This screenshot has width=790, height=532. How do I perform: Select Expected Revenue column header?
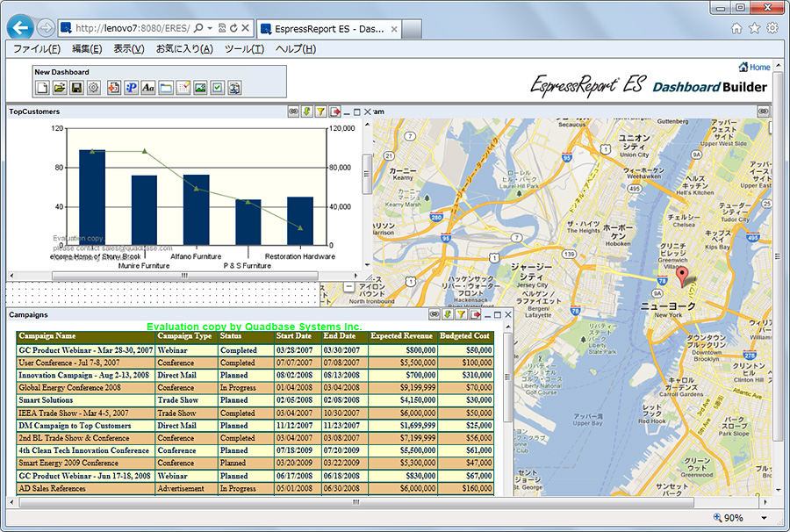click(x=402, y=336)
